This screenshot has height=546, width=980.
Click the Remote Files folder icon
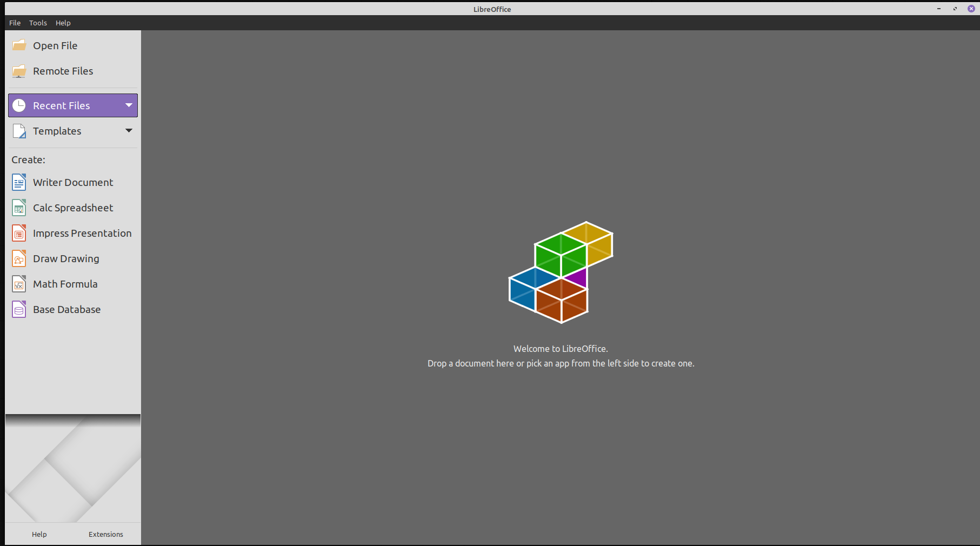(x=19, y=71)
